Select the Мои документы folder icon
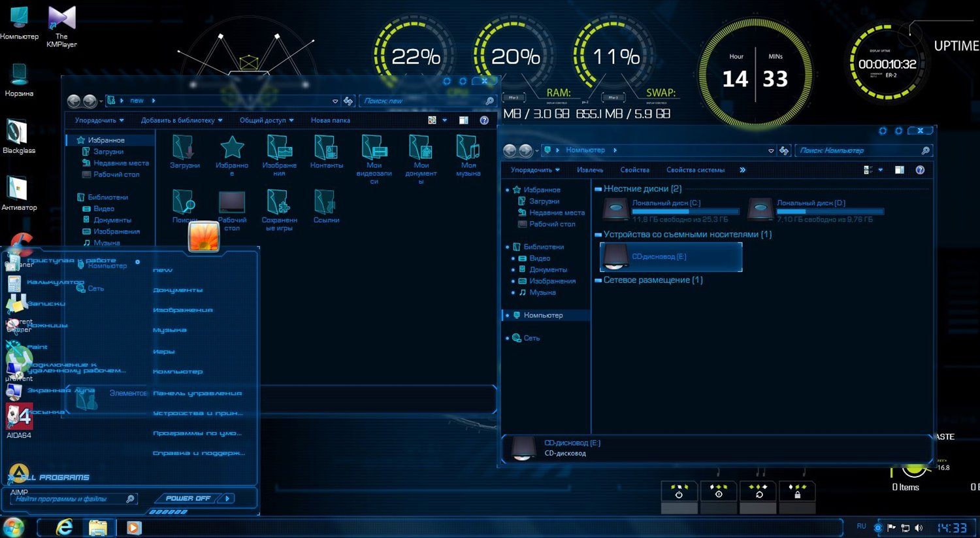 [x=421, y=160]
